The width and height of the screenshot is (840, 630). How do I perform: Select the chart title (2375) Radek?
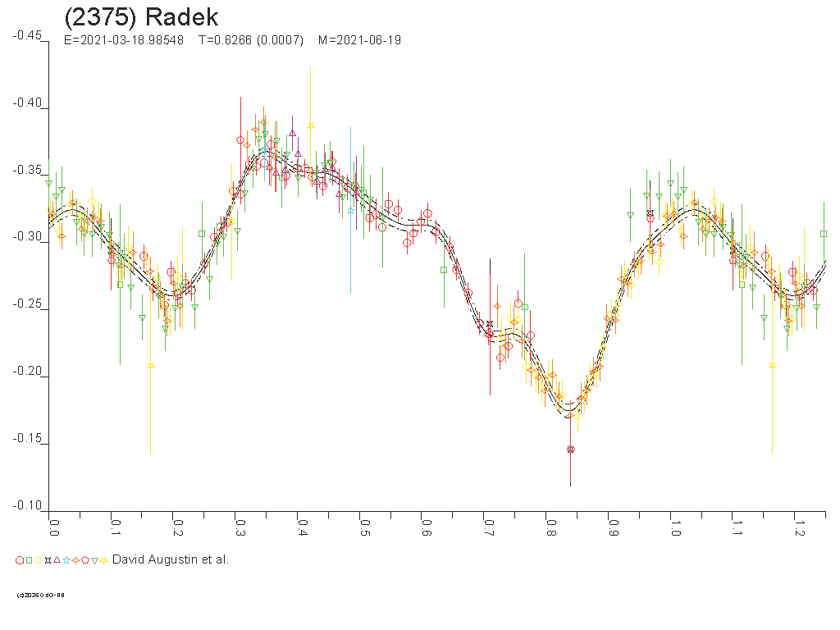click(141, 17)
